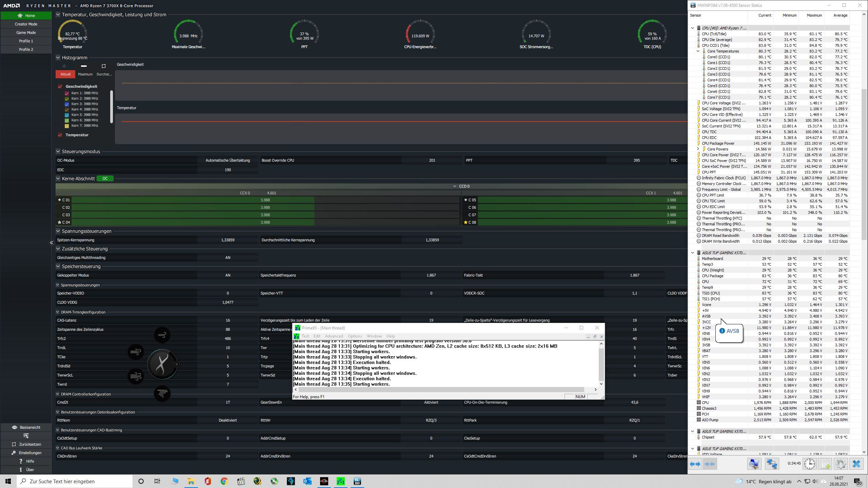
Task: Open the Prime95 Help menu
Action: [x=391, y=336]
